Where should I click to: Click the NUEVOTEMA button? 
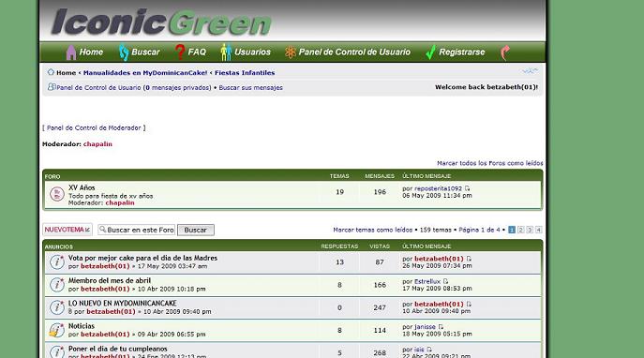pos(67,230)
